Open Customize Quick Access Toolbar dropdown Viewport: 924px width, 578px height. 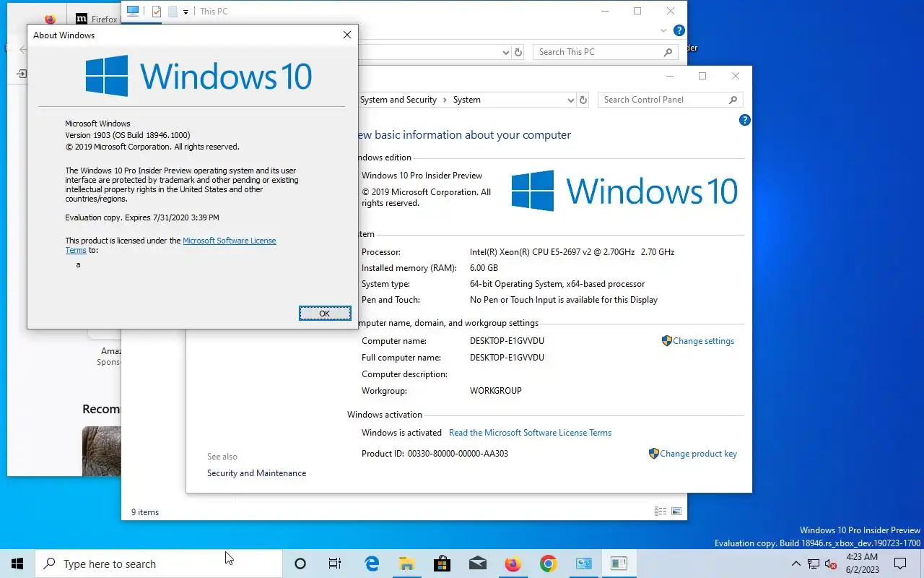click(186, 12)
